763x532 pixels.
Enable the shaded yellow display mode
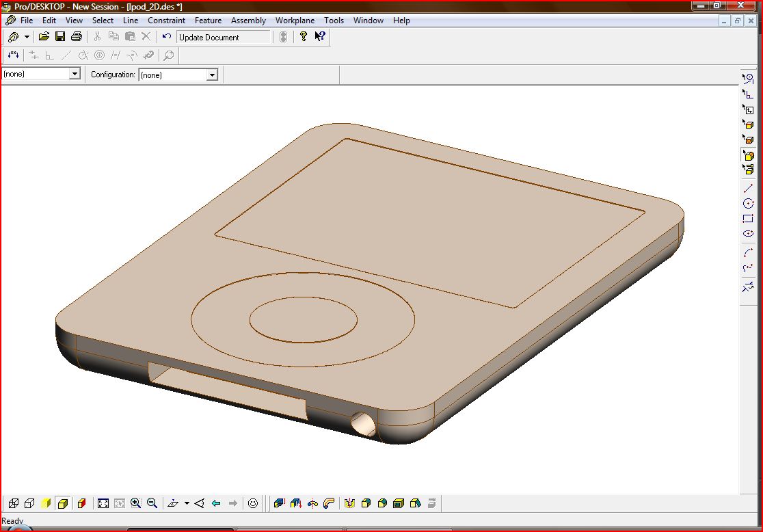(x=46, y=503)
